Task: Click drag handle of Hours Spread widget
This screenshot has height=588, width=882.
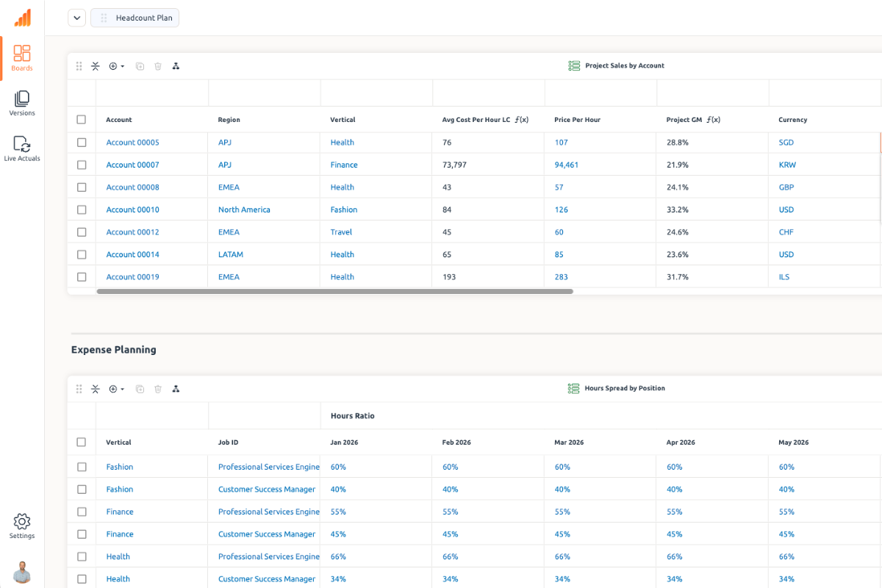Action: tap(79, 389)
